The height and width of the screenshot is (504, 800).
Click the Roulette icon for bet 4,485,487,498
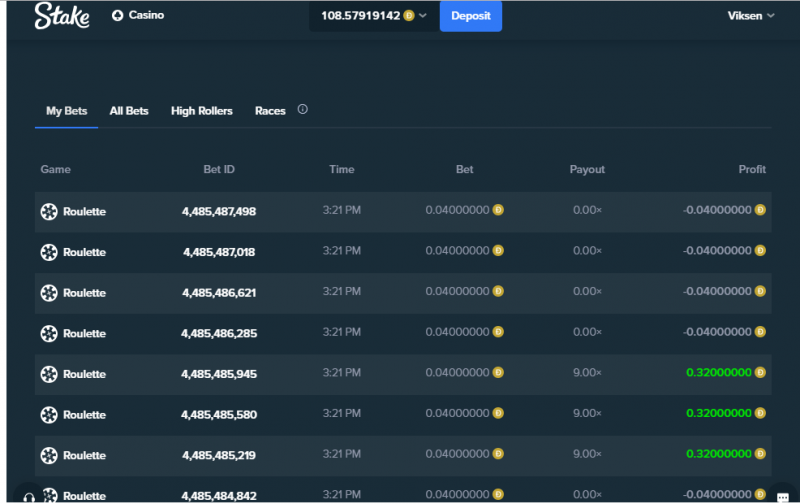pos(49,211)
